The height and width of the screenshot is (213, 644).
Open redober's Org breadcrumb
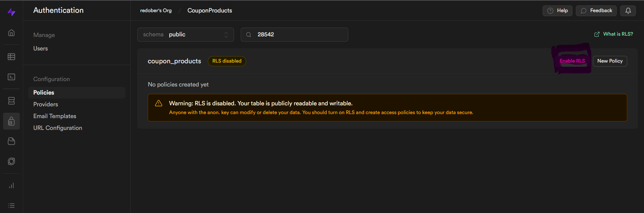[x=156, y=11]
